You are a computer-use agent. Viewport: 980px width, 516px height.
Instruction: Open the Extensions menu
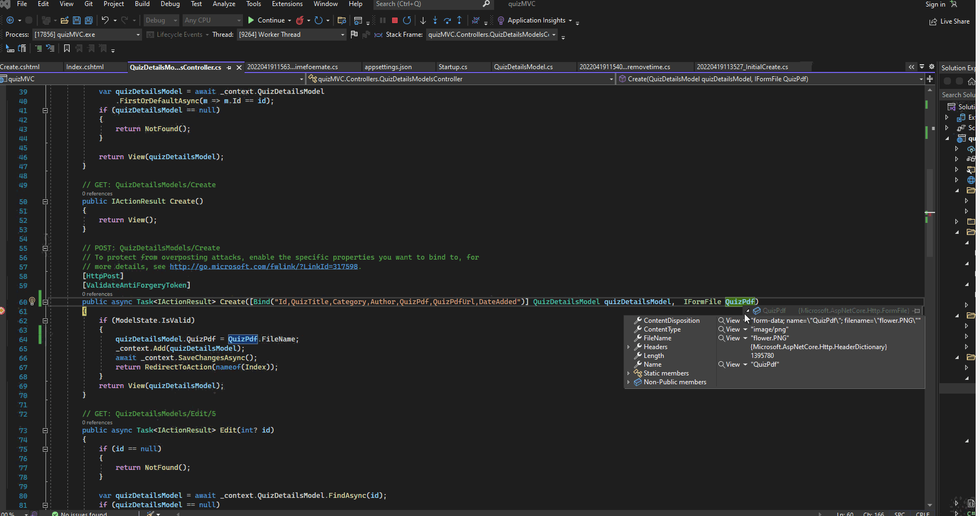[287, 4]
